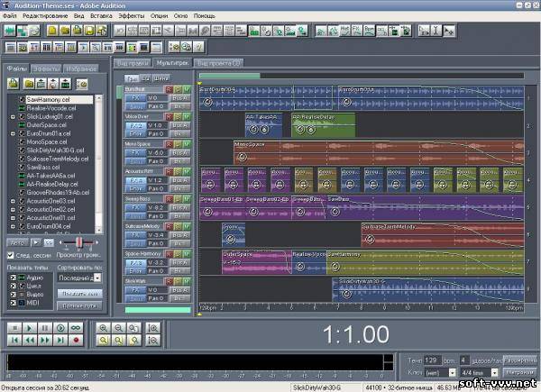Viewport: 541px width, 392px height.
Task: Click the Stop transport button
Action: pos(14,328)
